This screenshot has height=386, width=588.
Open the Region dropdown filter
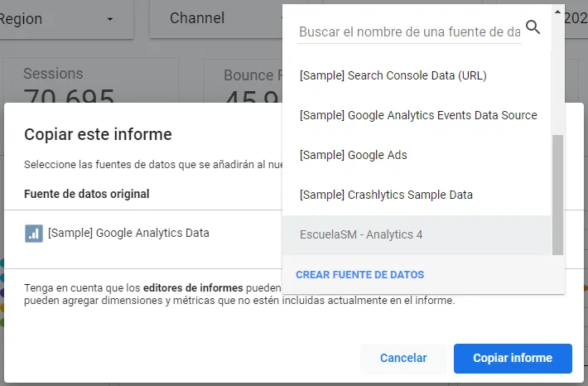pos(66,19)
